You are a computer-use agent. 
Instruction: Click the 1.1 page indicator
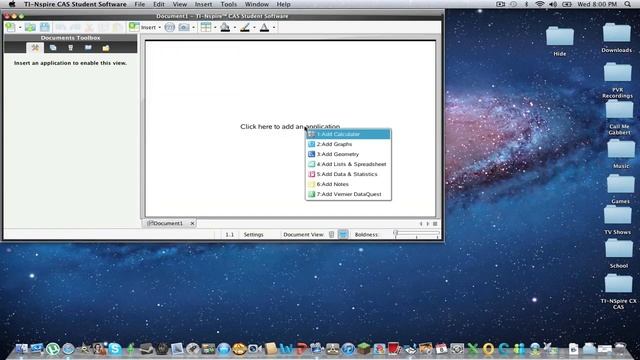point(230,234)
